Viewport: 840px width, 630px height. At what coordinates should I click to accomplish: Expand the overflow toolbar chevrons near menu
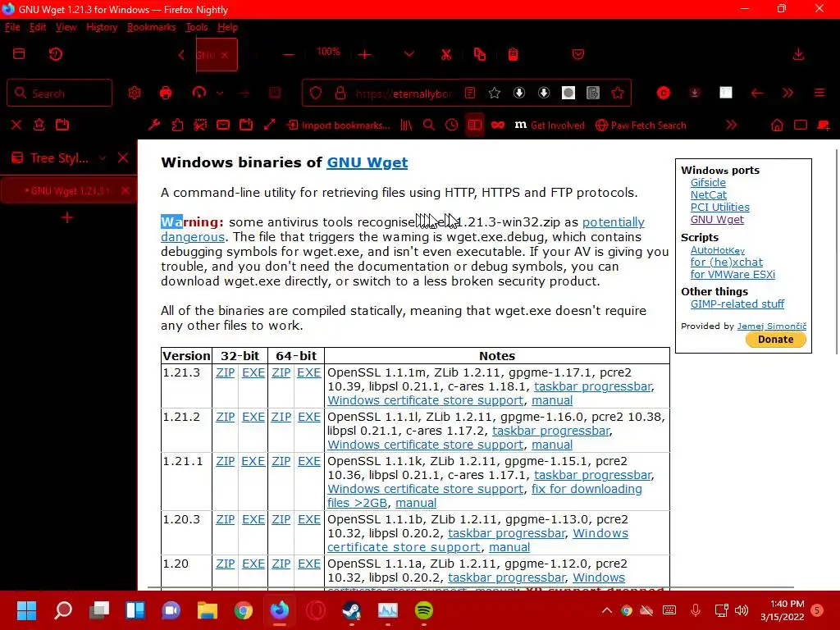pos(787,94)
